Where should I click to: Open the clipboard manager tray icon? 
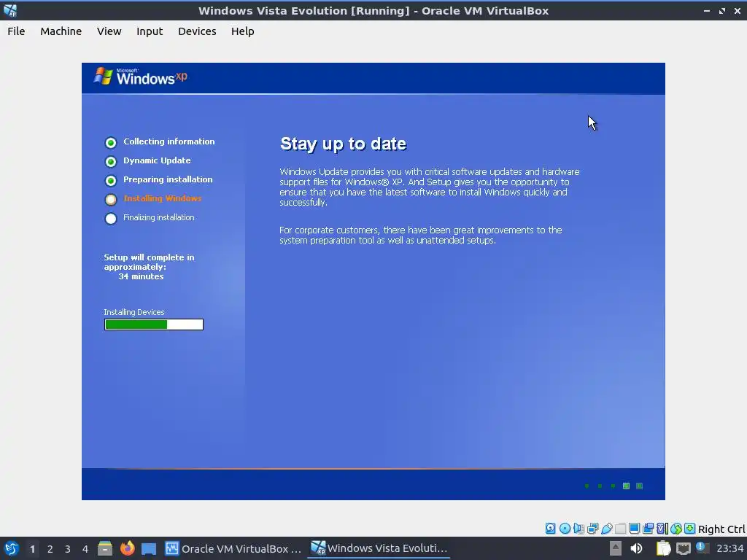(663, 548)
